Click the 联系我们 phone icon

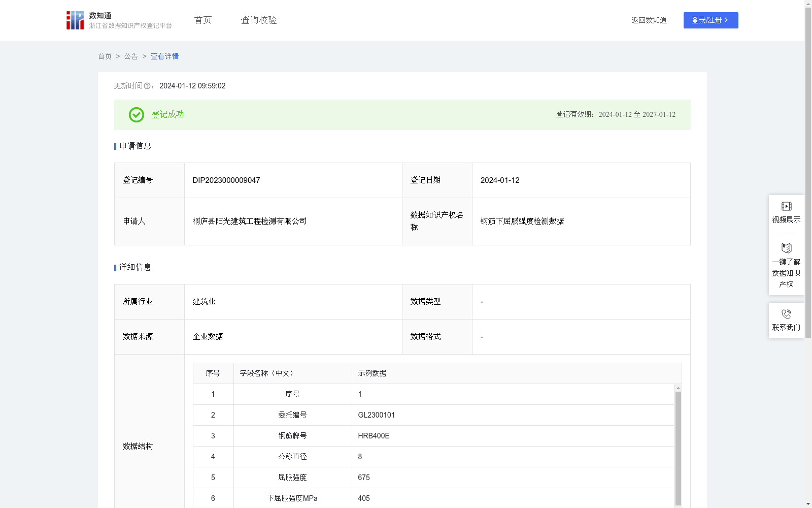click(786, 314)
